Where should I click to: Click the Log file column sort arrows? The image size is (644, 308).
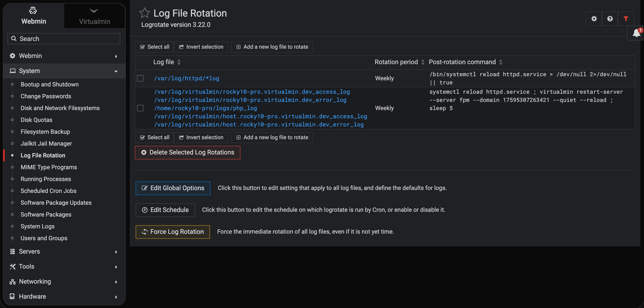pyautogui.click(x=179, y=62)
